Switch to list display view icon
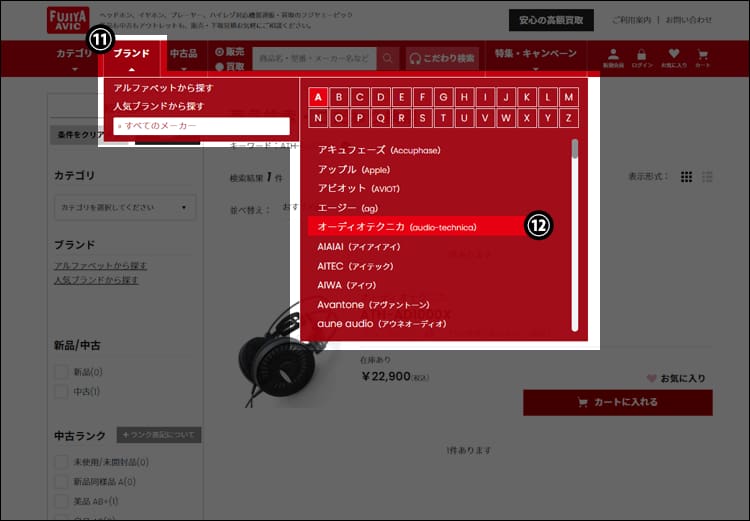 tap(707, 177)
